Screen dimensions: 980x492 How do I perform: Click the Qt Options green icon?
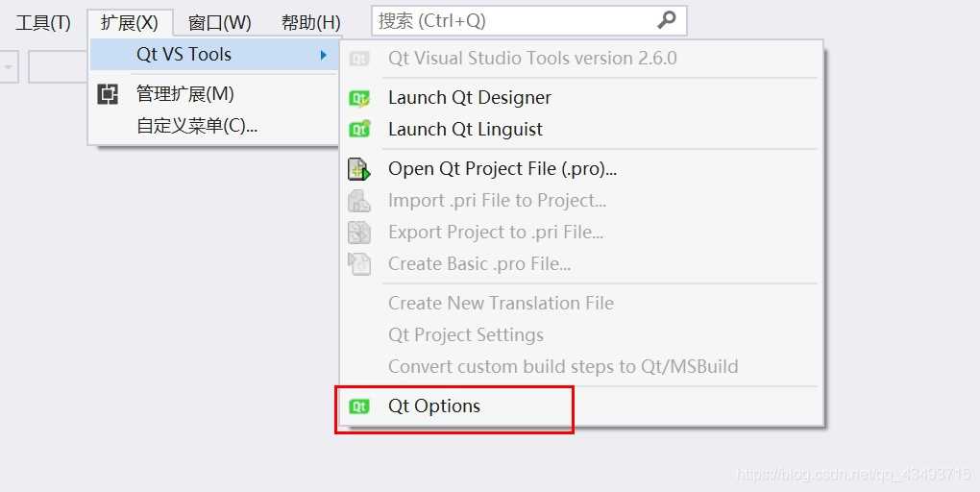[x=359, y=406]
